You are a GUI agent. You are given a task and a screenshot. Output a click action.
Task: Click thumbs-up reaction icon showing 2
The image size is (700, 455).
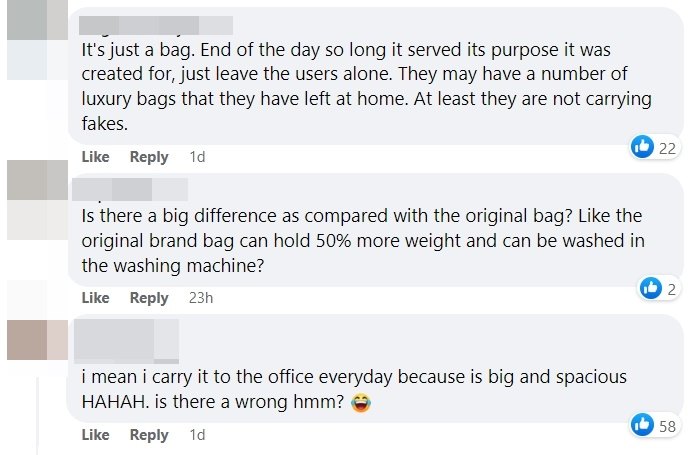pos(650,288)
